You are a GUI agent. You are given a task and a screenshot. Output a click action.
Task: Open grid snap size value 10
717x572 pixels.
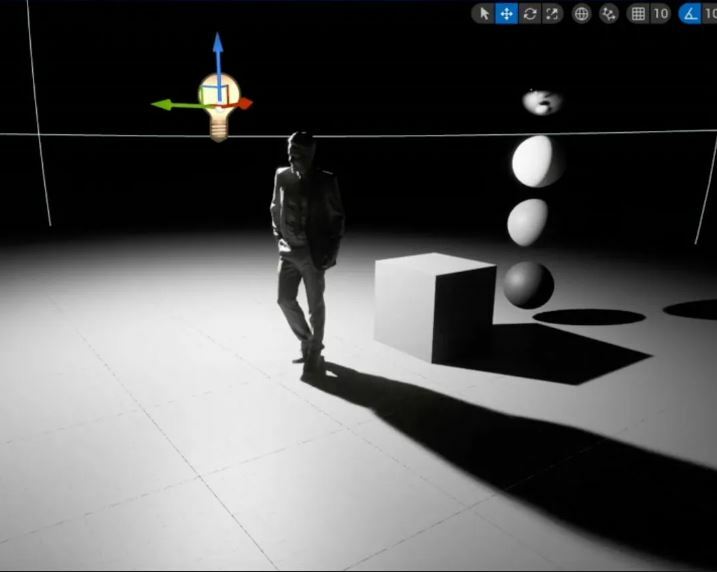[661, 14]
